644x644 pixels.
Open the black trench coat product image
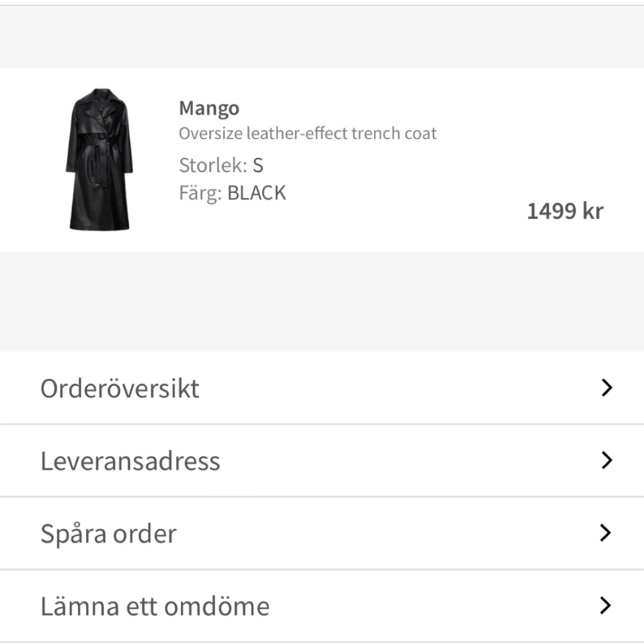(100, 159)
